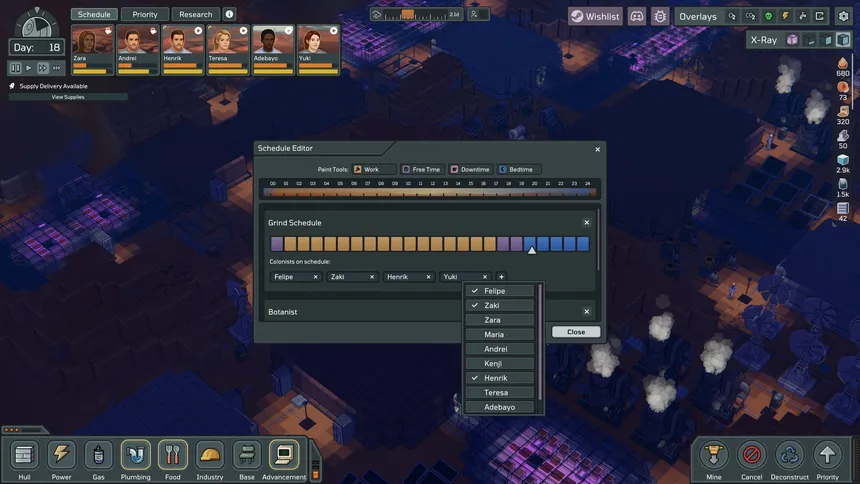This screenshot has height=484, width=860.
Task: Switch to the Schedule tab
Action: coord(94,14)
